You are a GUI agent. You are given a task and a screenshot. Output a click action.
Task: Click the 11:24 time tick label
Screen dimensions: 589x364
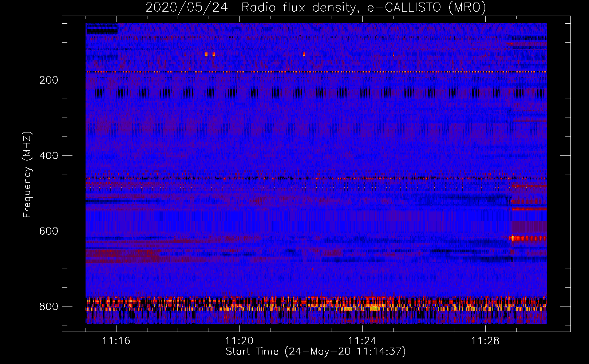coord(362,341)
